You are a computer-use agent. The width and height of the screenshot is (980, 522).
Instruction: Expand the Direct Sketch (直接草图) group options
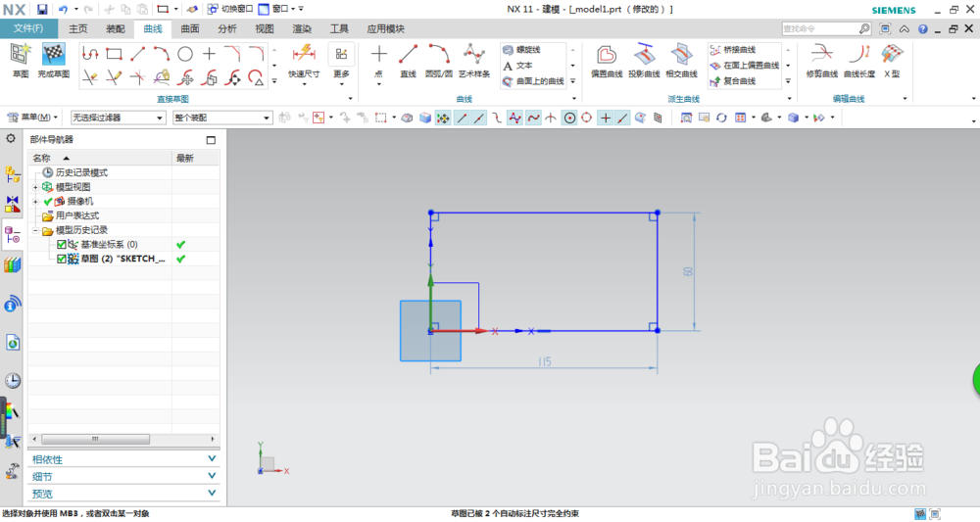[x=350, y=99]
